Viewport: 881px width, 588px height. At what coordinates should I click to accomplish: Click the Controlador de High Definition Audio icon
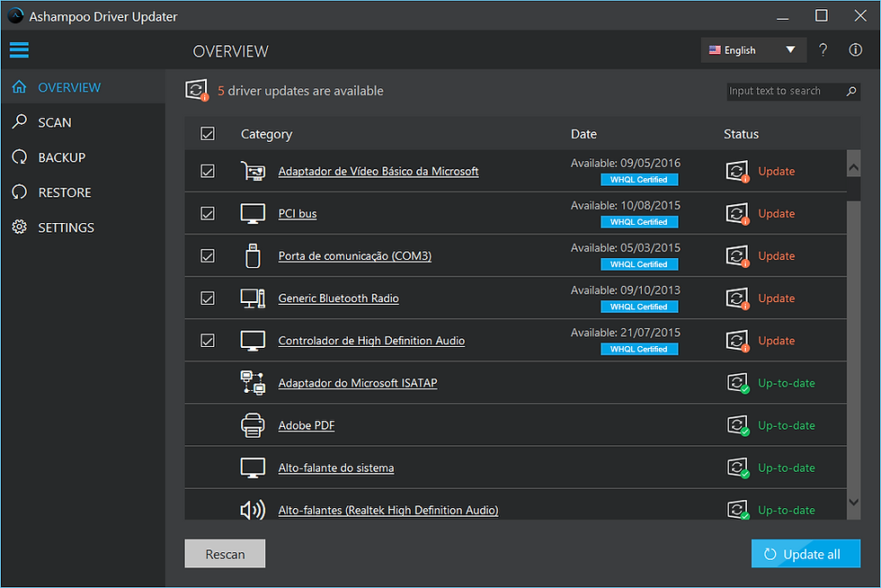(253, 341)
